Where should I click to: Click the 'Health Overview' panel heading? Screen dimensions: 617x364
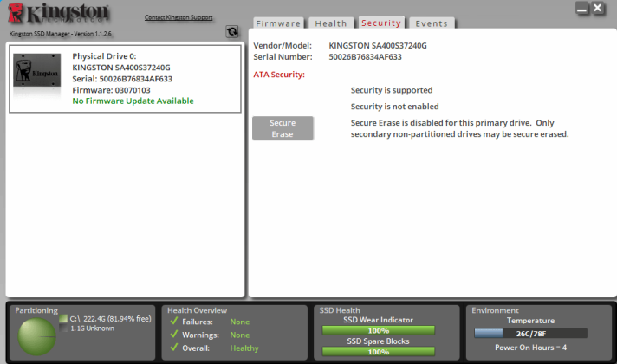pyautogui.click(x=197, y=310)
